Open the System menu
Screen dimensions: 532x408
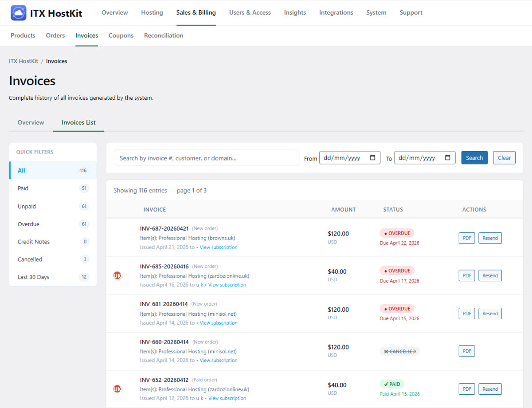pos(376,12)
